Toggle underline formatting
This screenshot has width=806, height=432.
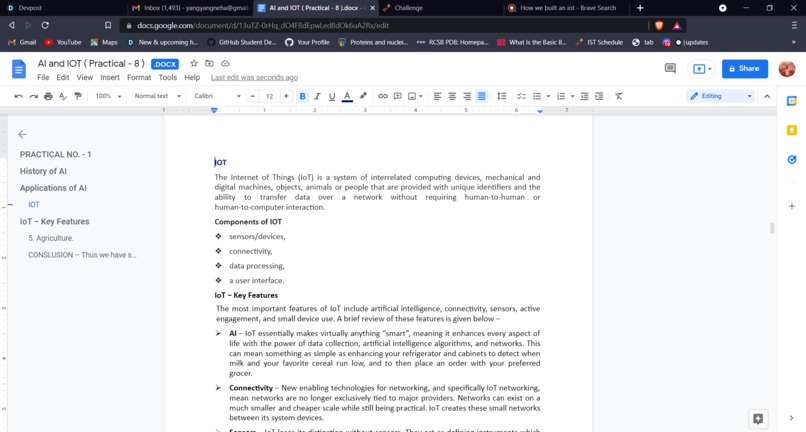click(x=332, y=96)
